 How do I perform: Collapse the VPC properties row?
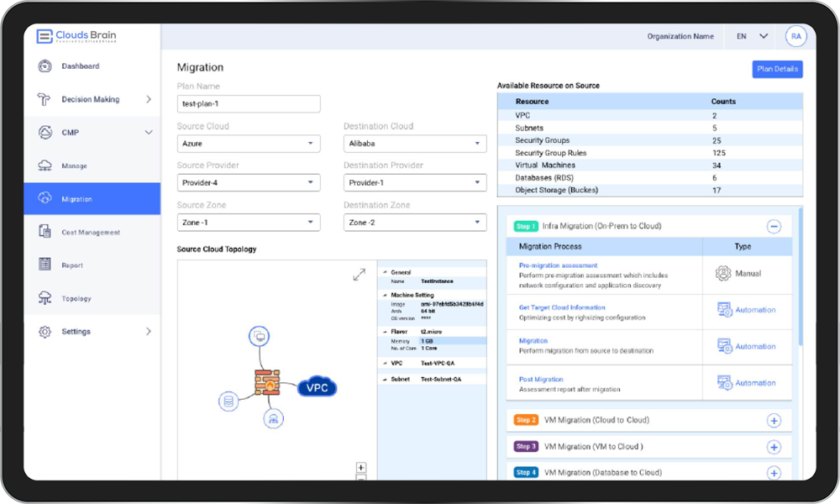click(x=385, y=364)
